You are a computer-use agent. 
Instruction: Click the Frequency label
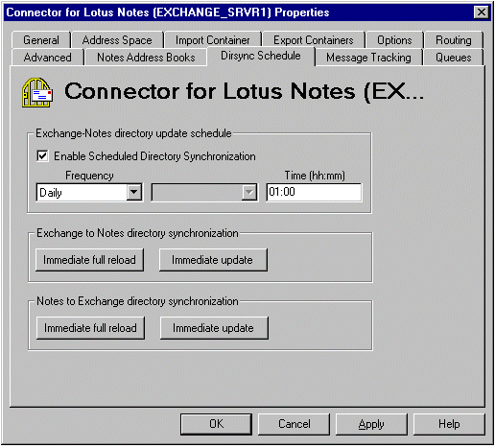tap(89, 176)
